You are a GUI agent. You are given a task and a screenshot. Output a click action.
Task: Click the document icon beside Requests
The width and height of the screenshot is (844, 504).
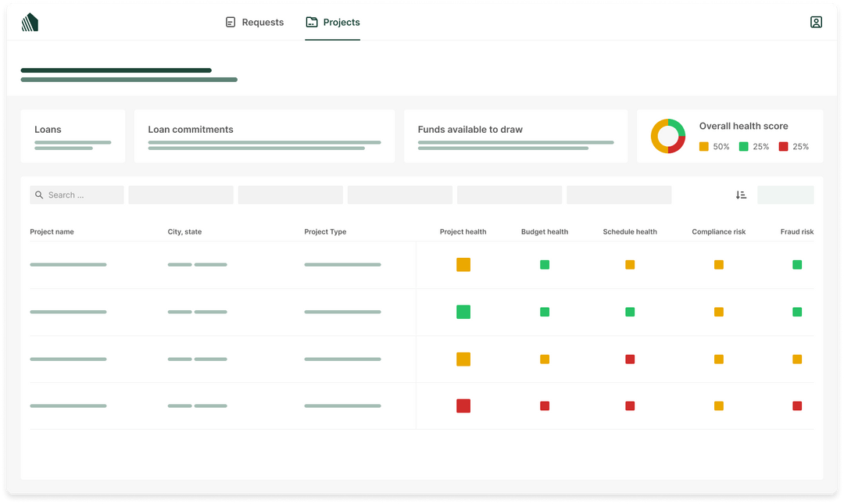point(230,22)
